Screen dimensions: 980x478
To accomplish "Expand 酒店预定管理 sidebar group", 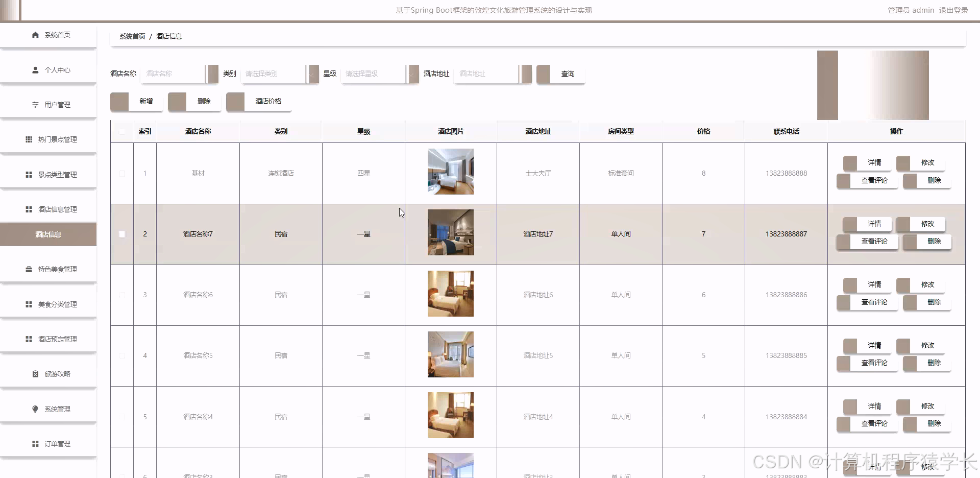I will (48, 339).
